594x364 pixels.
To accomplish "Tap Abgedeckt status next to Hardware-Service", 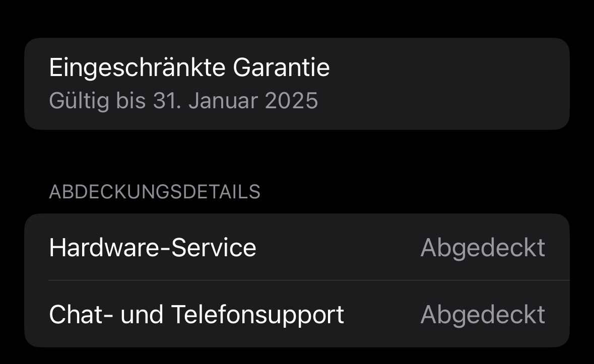I will click(482, 248).
